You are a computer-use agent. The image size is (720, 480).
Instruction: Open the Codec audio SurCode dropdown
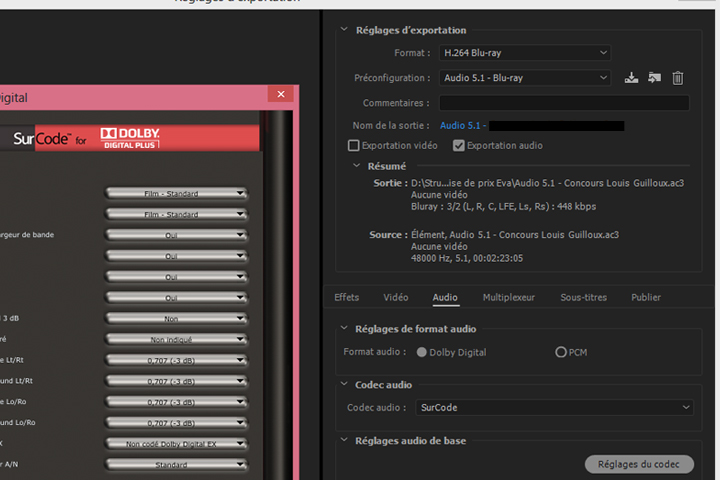tap(555, 408)
